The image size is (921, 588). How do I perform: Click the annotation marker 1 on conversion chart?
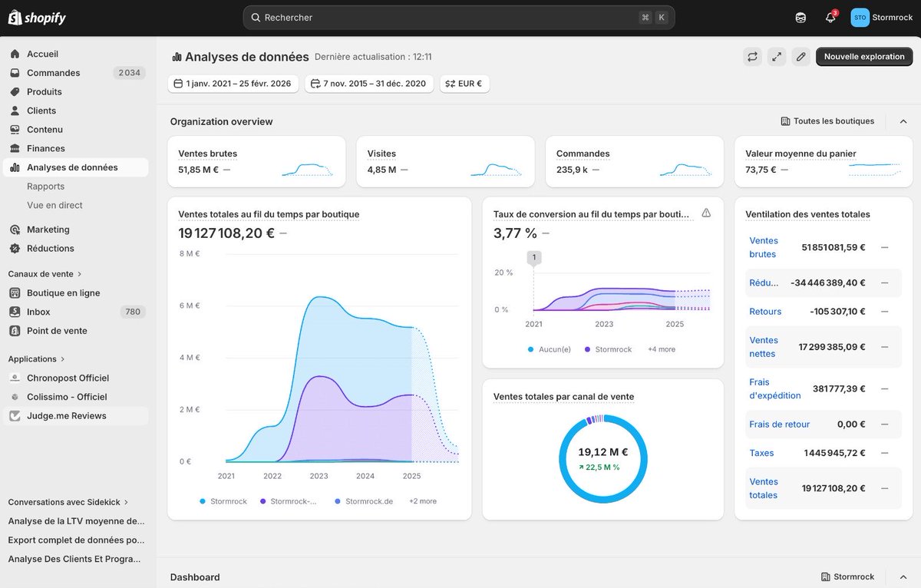(x=534, y=257)
